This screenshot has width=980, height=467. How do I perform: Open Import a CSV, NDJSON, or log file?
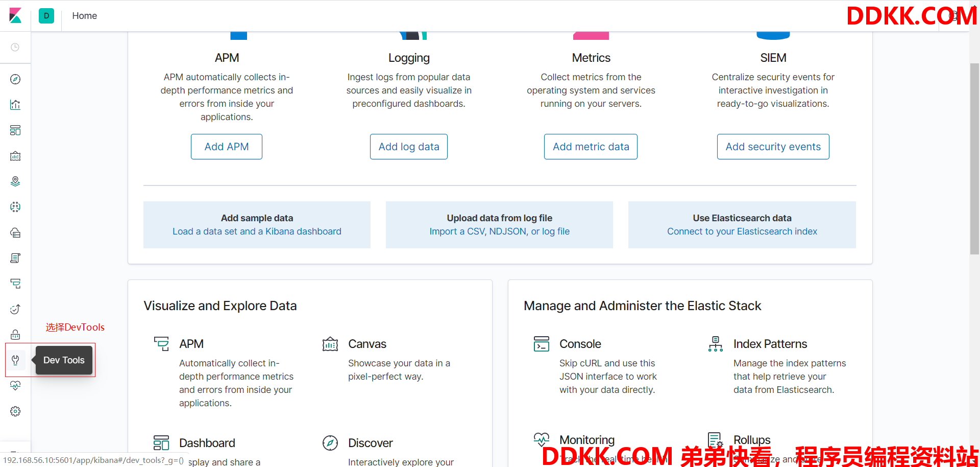500,231
